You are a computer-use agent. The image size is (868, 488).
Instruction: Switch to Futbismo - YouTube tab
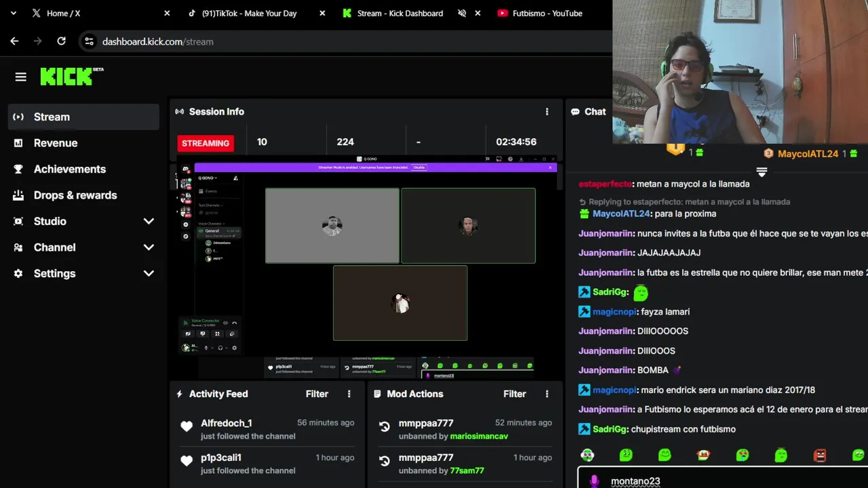pyautogui.click(x=548, y=13)
